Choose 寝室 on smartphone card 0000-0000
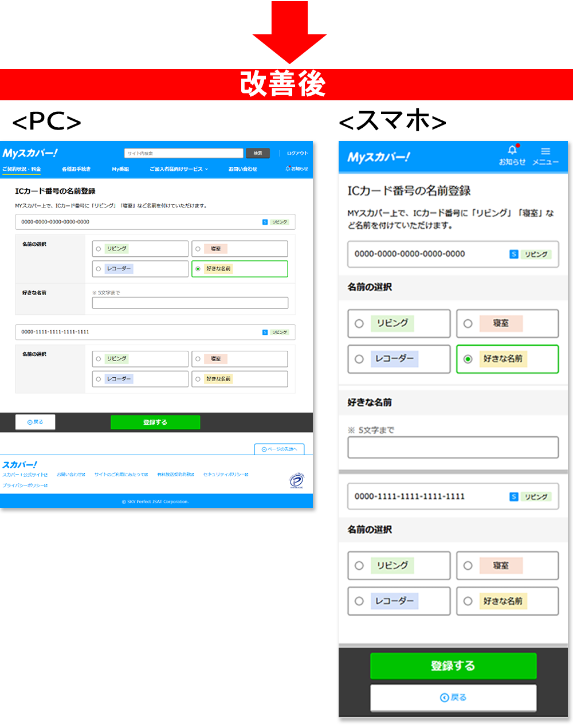 [x=507, y=323]
